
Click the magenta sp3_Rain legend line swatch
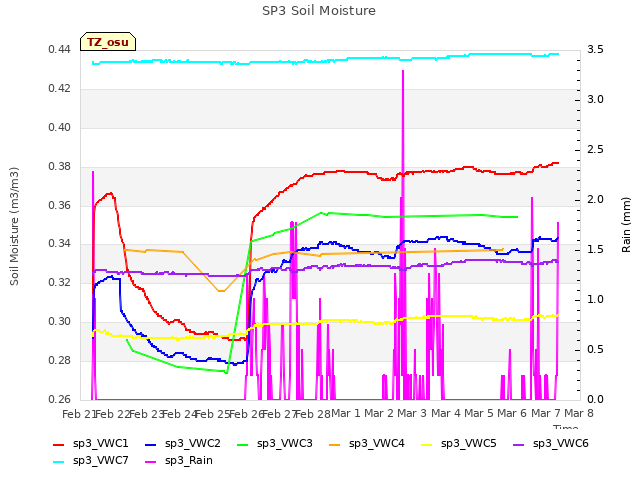tap(151, 462)
